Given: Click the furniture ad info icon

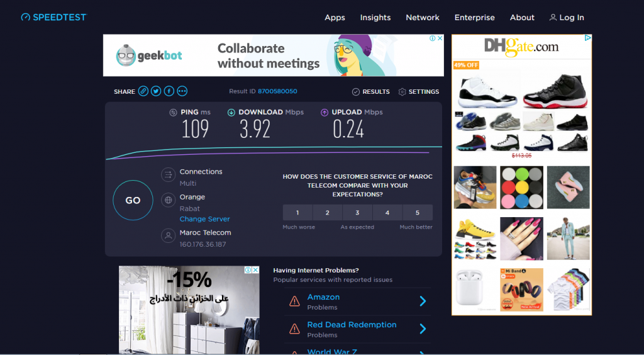Looking at the screenshot, I should [x=248, y=270].
